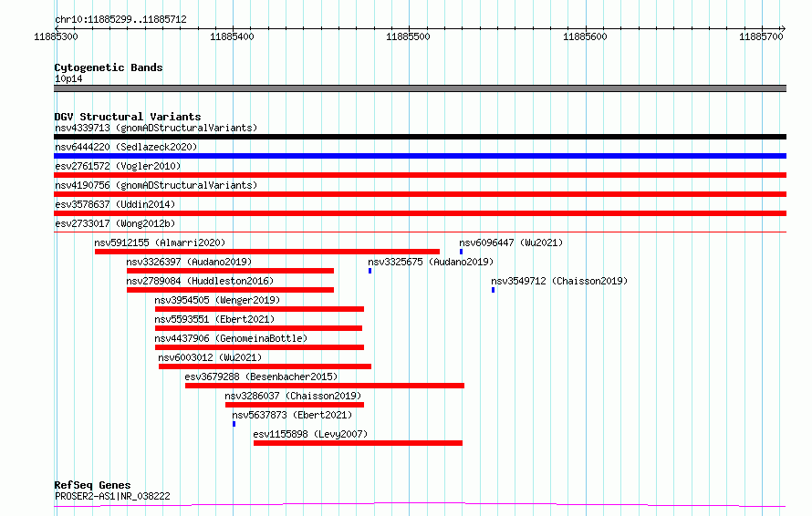812x516 pixels.
Task: Click the red bar under nsv5912155
Action: (x=267, y=252)
